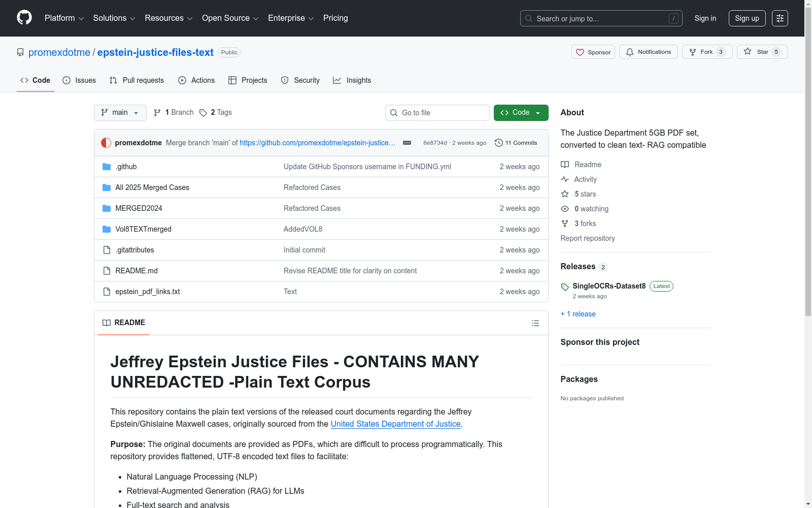Expand the Enterprise menu
Image resolution: width=812 pixels, height=508 pixels.
point(291,18)
